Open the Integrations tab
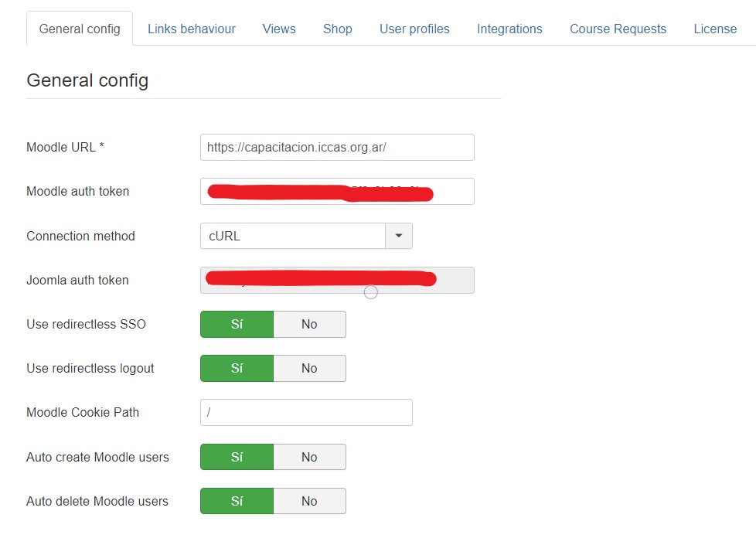 (509, 29)
